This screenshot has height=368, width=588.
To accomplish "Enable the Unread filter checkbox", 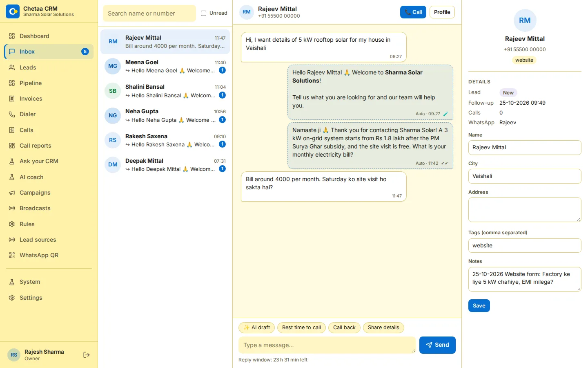I will [203, 13].
